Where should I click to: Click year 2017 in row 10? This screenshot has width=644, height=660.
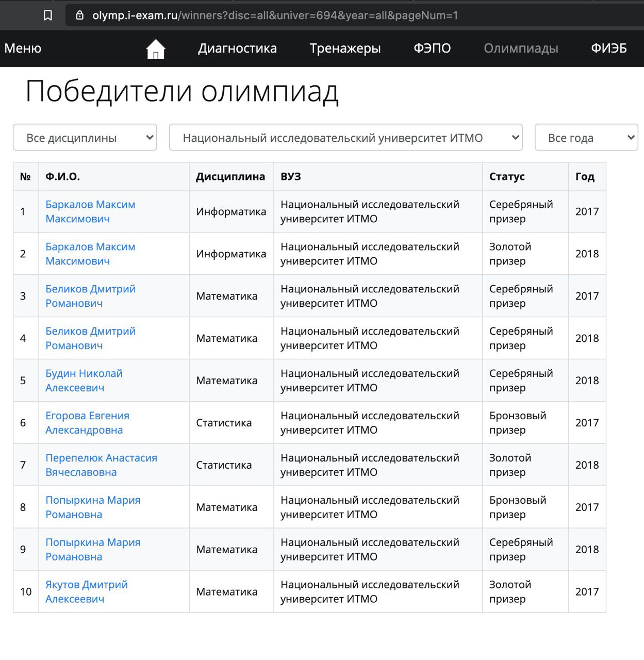tap(587, 592)
